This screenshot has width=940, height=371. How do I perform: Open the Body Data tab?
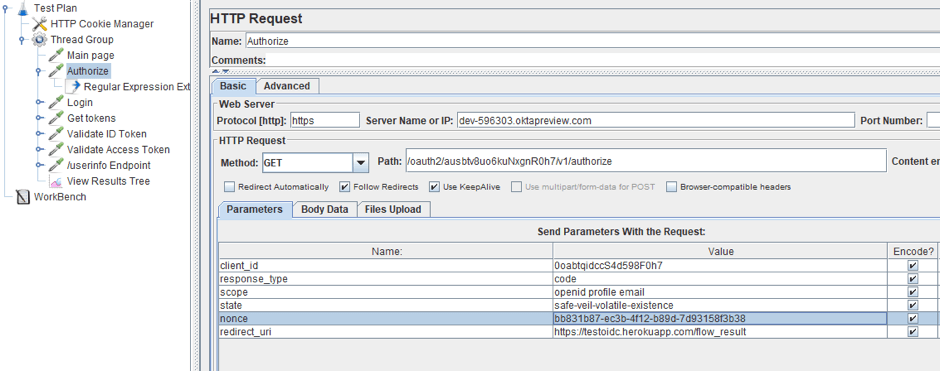(324, 209)
